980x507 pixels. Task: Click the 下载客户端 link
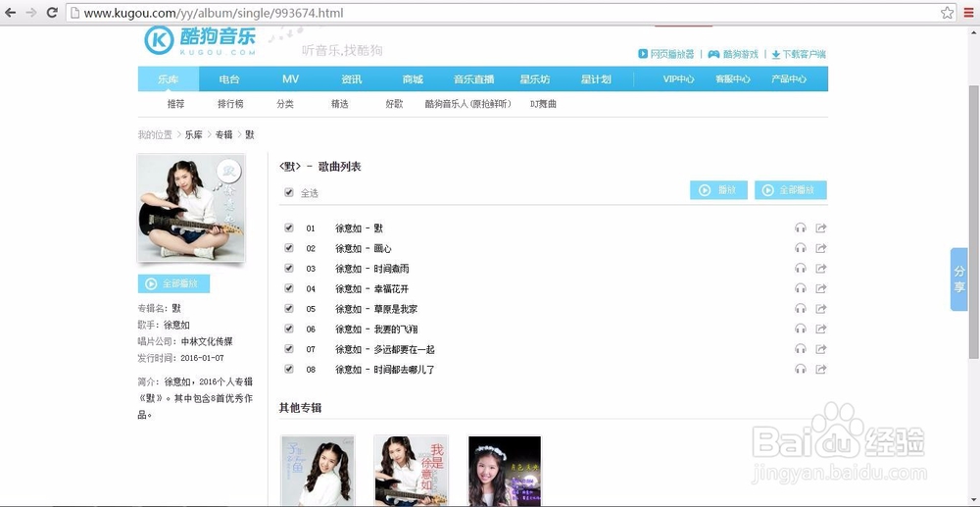799,54
